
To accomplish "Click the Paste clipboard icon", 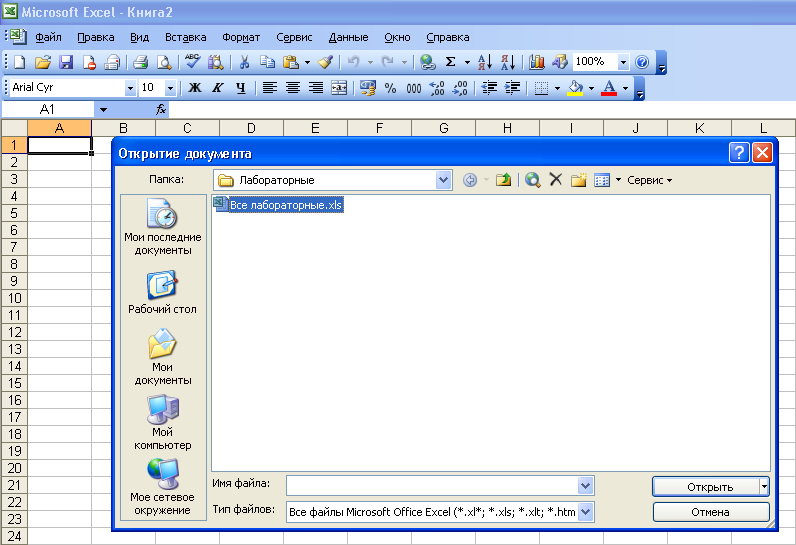I will click(291, 62).
